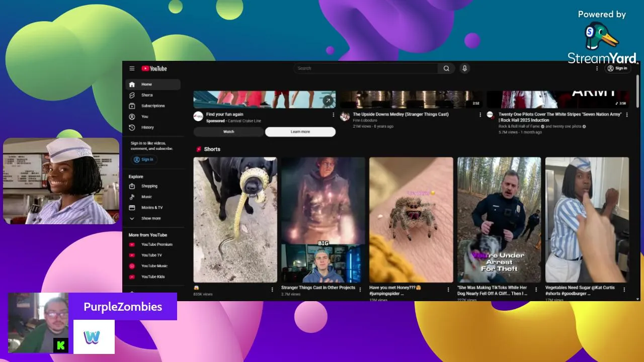Click the PurpleZombies name banner
This screenshot has height=362, width=644.
(x=123, y=307)
